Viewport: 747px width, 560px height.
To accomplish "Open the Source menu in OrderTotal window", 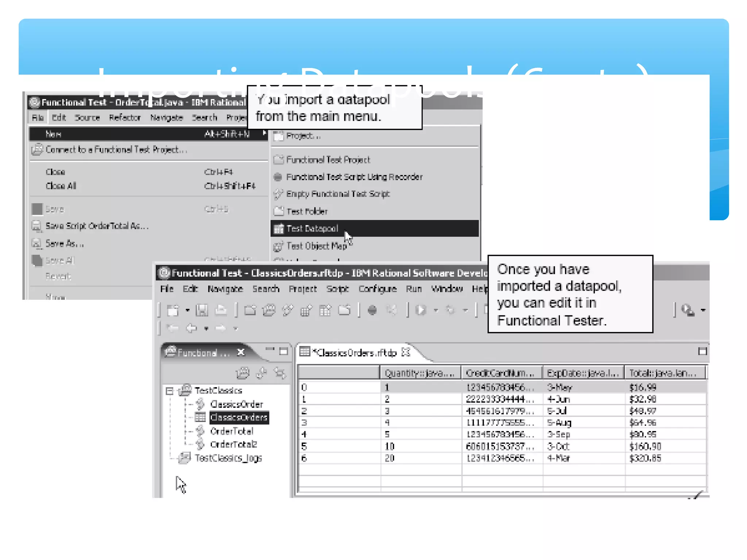I will click(x=87, y=117).
